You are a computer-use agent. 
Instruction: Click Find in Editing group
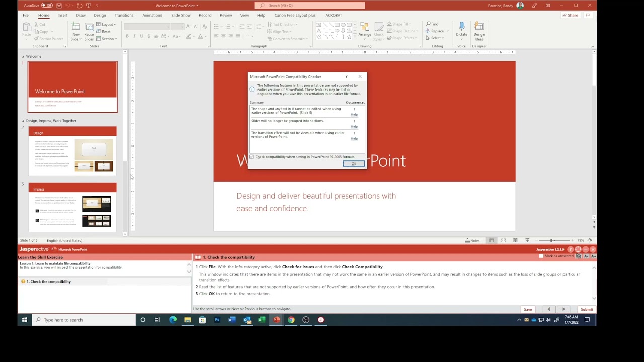click(432, 24)
